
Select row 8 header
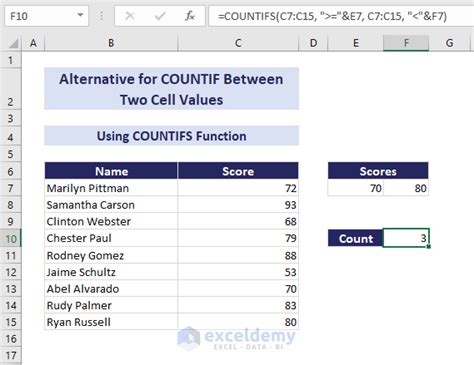(11, 205)
